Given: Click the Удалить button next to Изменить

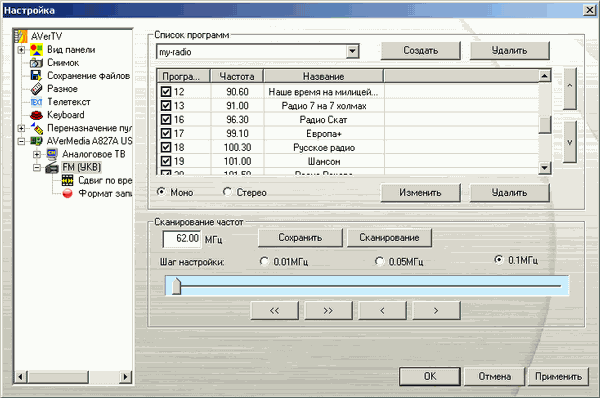Looking at the screenshot, I should (509, 192).
